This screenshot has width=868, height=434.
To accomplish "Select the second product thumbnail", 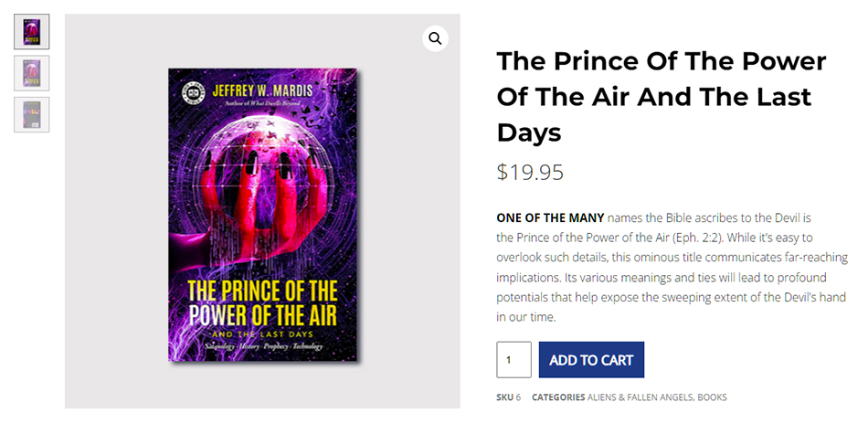I will pos(32,73).
